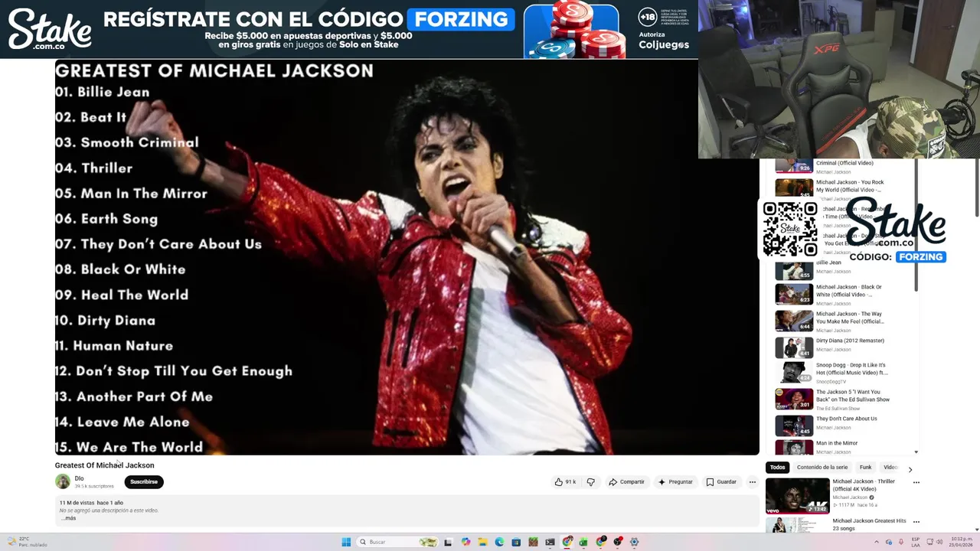
Task: Click the 39,5 k suscriptores text
Action: click(x=94, y=486)
